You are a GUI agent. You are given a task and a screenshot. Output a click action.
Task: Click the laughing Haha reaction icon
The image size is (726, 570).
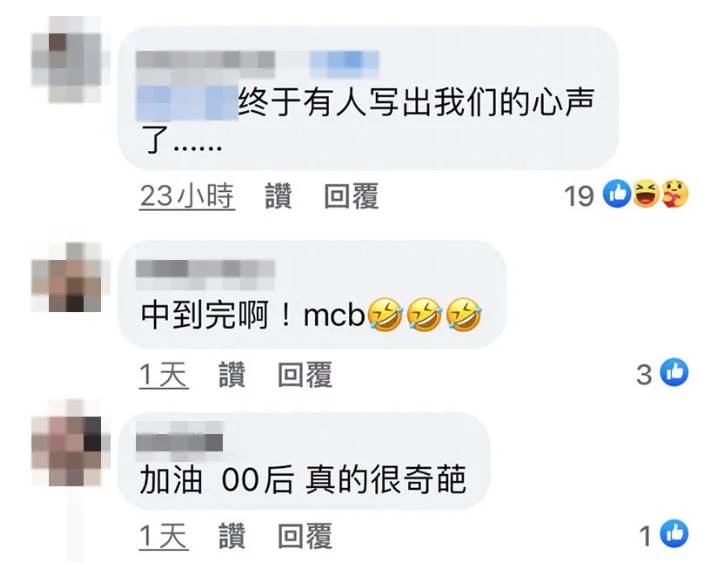[646, 193]
